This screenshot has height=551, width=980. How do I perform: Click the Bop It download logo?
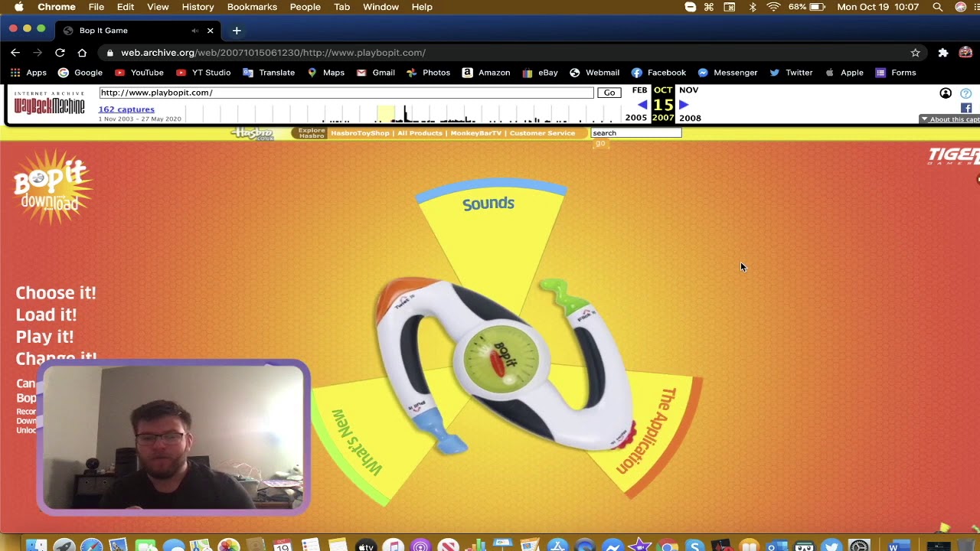point(52,187)
